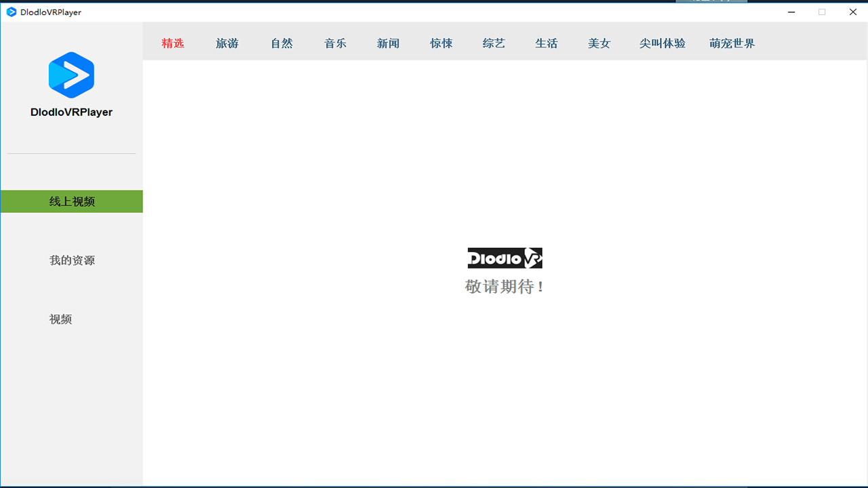Open the 自然 video category
Image resolution: width=868 pixels, height=488 pixels.
(281, 43)
